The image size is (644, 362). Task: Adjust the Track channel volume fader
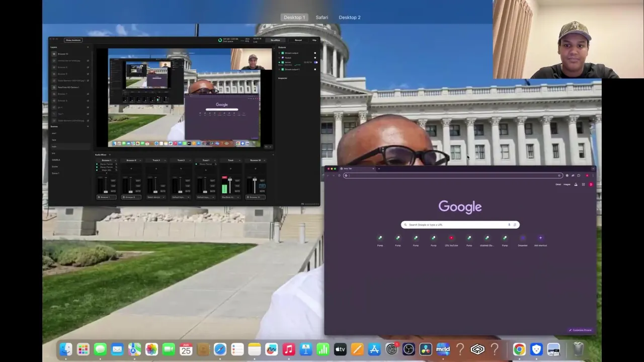pos(230,179)
